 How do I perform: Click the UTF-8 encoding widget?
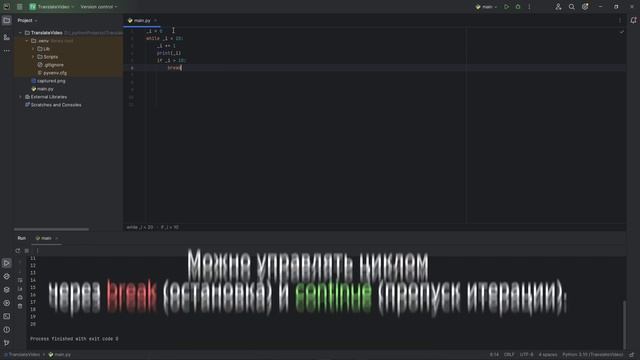tap(527, 355)
